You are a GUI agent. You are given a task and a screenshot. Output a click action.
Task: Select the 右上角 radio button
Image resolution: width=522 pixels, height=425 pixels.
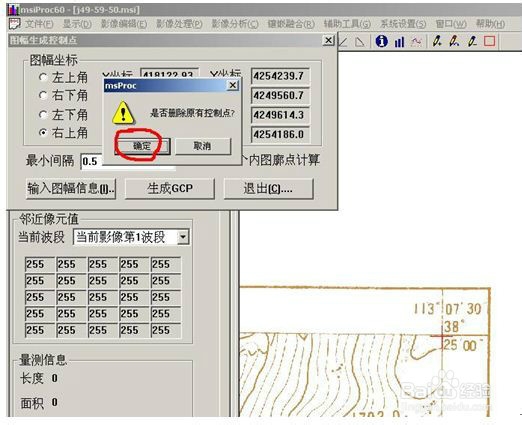[x=43, y=133]
